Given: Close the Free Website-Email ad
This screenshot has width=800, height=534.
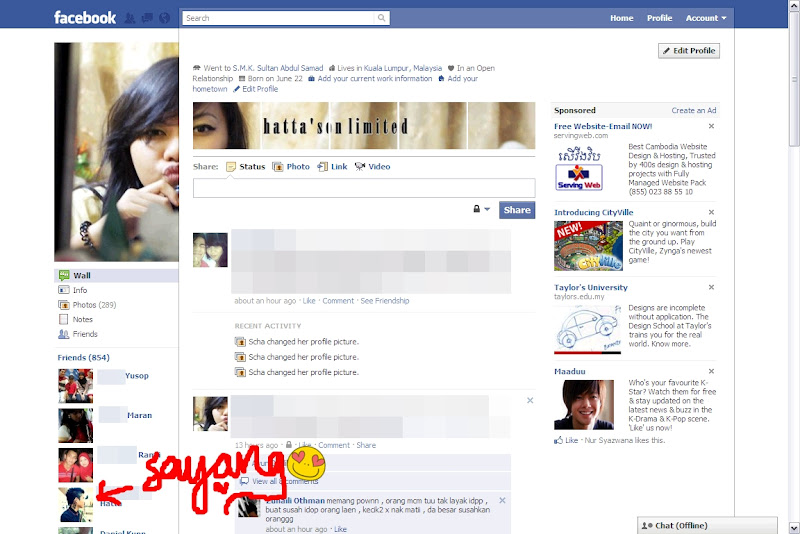Looking at the screenshot, I should pyautogui.click(x=711, y=126).
